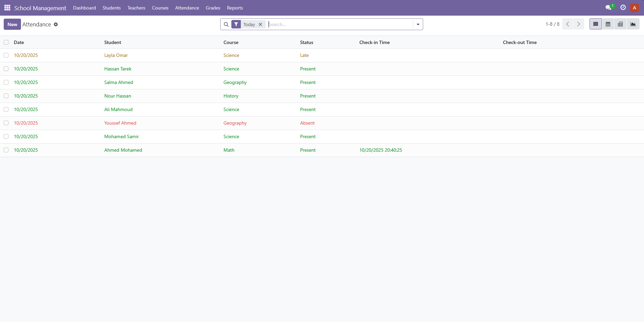Sort by the Date column header

(x=19, y=42)
